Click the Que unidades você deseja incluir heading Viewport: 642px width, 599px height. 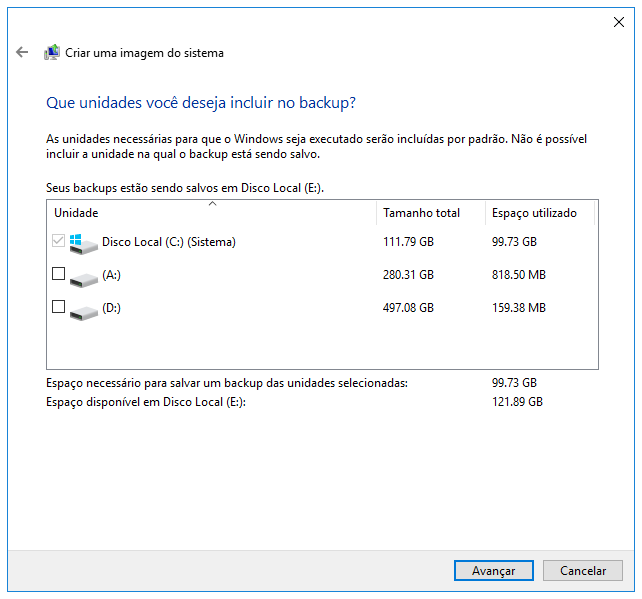(201, 103)
